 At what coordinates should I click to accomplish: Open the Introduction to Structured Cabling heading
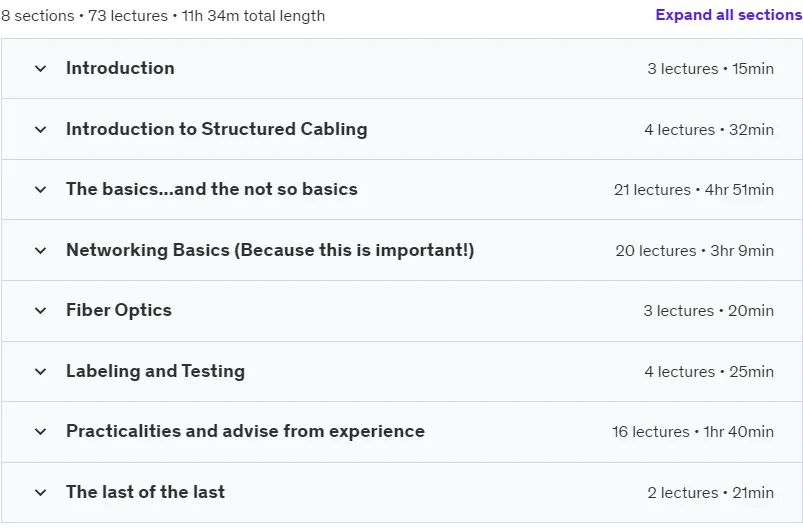click(217, 129)
